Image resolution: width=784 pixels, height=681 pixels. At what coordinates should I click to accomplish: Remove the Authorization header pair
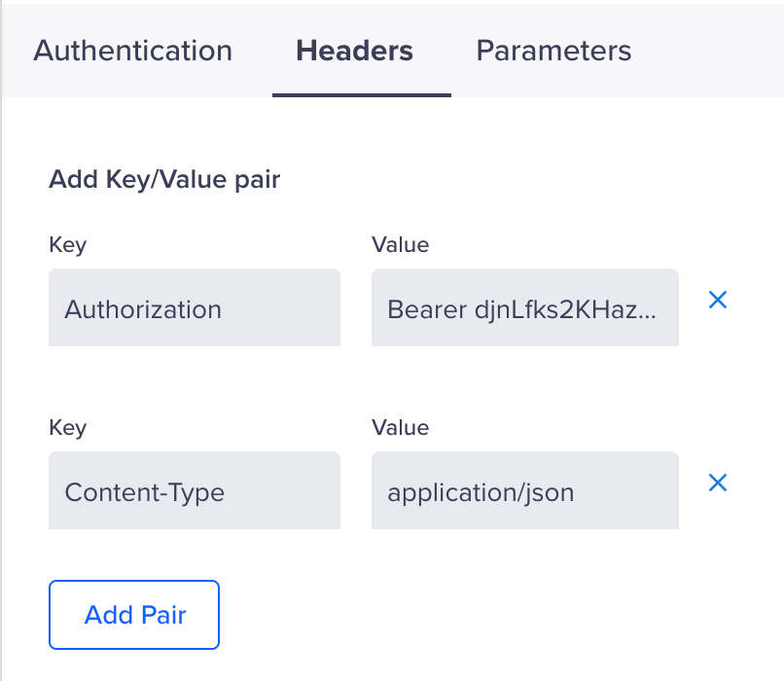click(718, 301)
